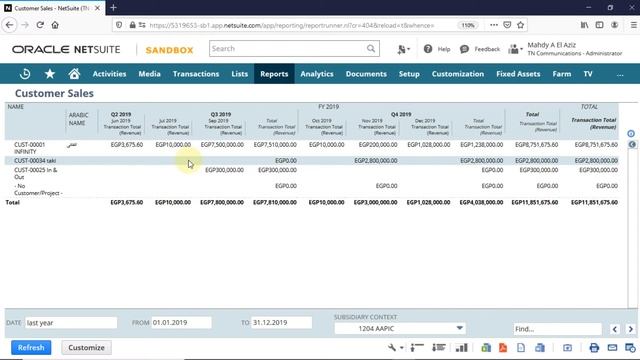Click the search magnifier icon
The height and width of the screenshot is (360, 640).
pyautogui.click(x=371, y=49)
